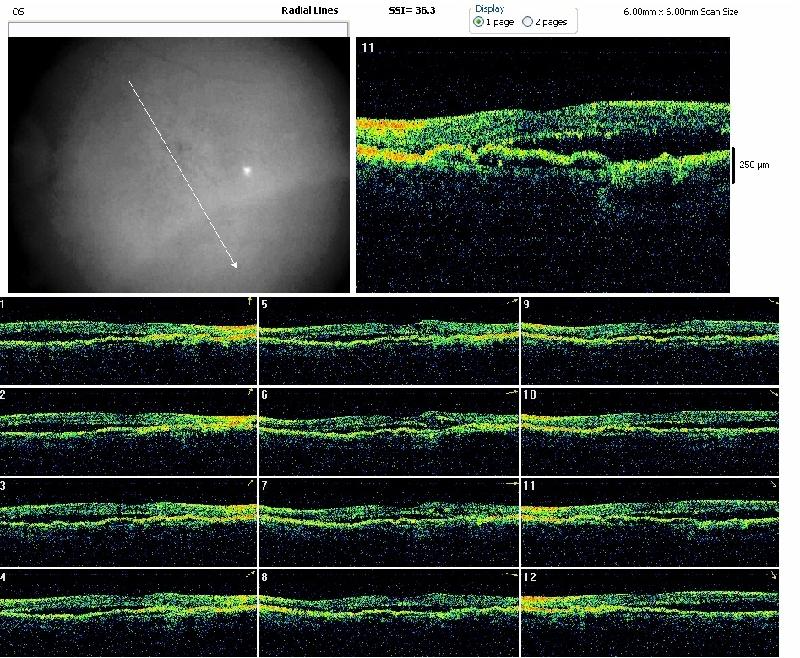Display radial scan thumbnail 12

tap(650, 610)
